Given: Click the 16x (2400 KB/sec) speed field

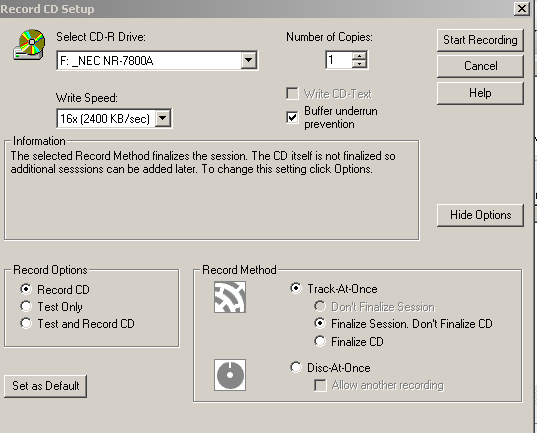Looking at the screenshot, I should pos(106,119).
